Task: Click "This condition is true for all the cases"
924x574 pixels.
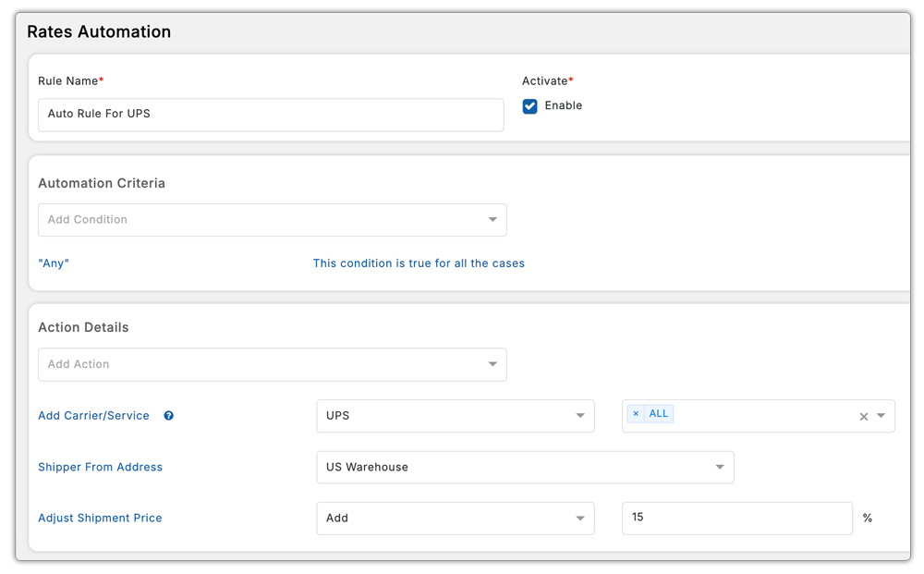Action: pyautogui.click(x=418, y=263)
